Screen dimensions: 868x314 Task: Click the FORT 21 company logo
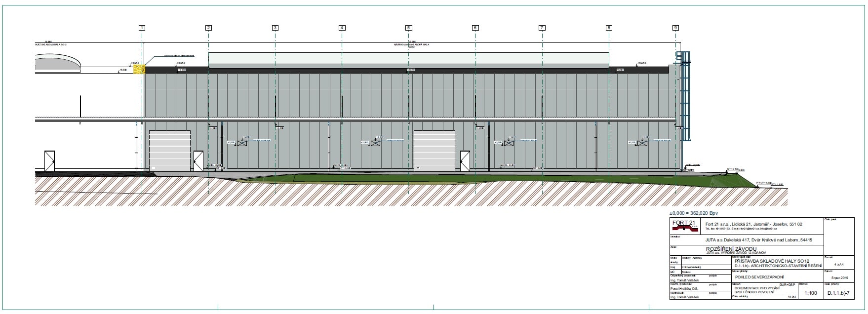pyautogui.click(x=684, y=226)
